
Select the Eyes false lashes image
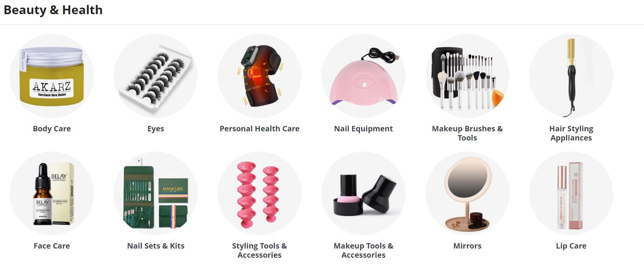click(156, 76)
